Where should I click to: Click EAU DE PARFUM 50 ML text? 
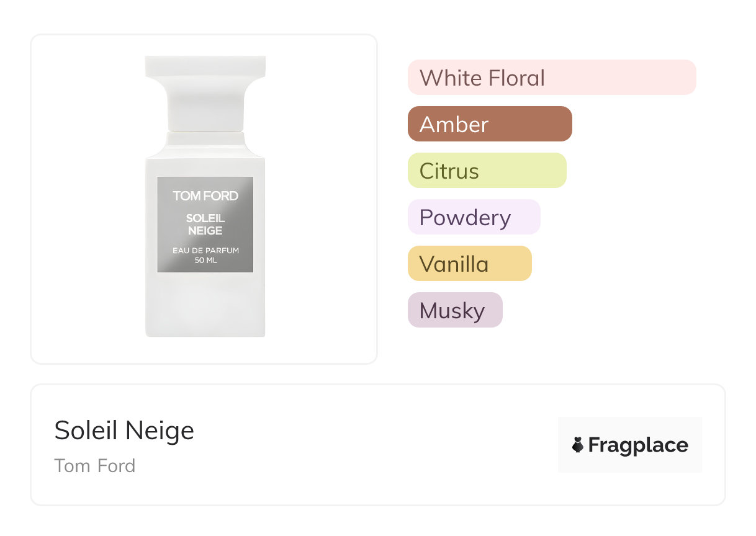205,255
